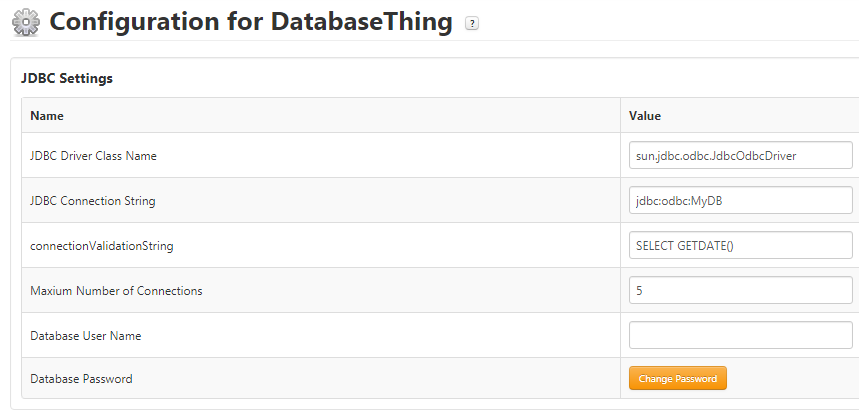Click the JDBC Connection String label
Screen dimensions: 859x414
click(x=92, y=201)
